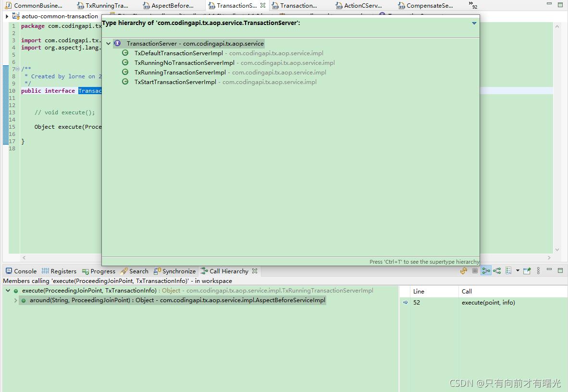The width and height of the screenshot is (568, 392).
Task: Click the aotuo-common-transaction project icon
Action: pos(16,16)
